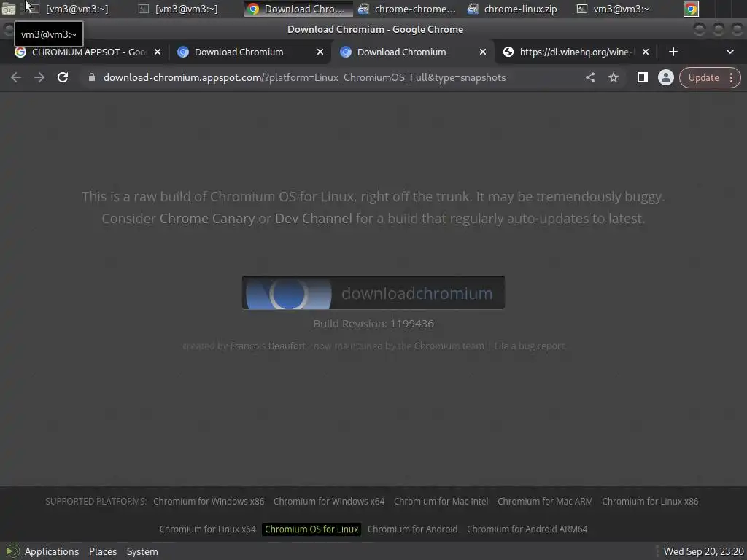The image size is (747, 560).
Task: Select Chromium for Android platform
Action: (x=412, y=529)
